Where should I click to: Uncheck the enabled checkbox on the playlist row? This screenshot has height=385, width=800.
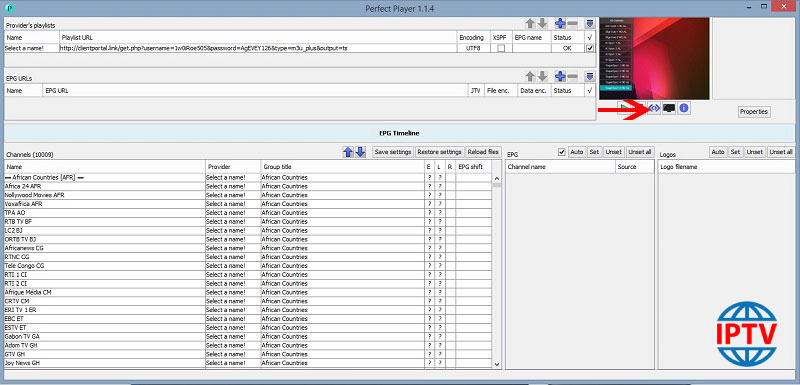(590, 48)
